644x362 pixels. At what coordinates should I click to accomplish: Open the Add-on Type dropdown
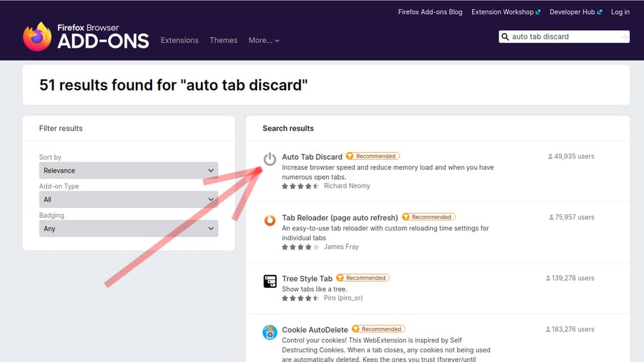tap(129, 200)
